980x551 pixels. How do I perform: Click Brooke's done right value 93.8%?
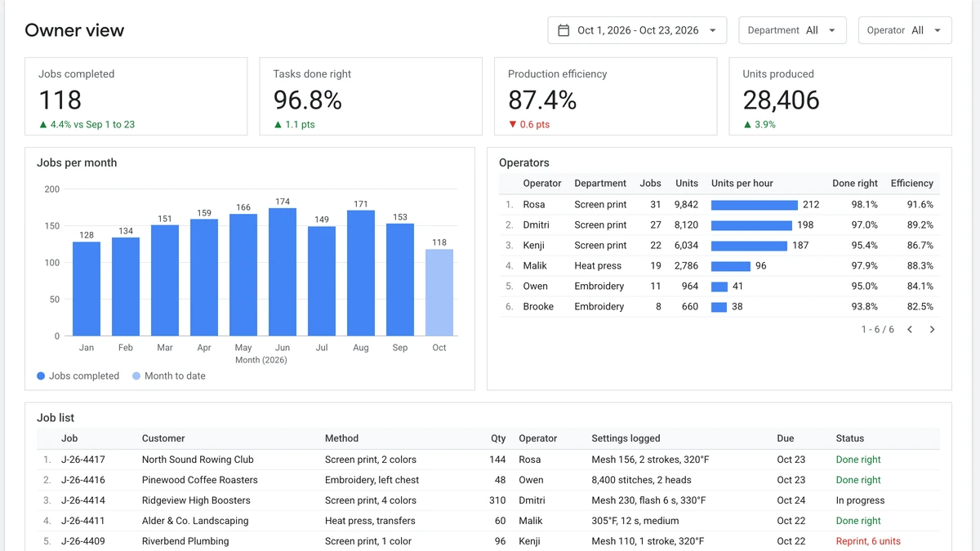point(864,307)
